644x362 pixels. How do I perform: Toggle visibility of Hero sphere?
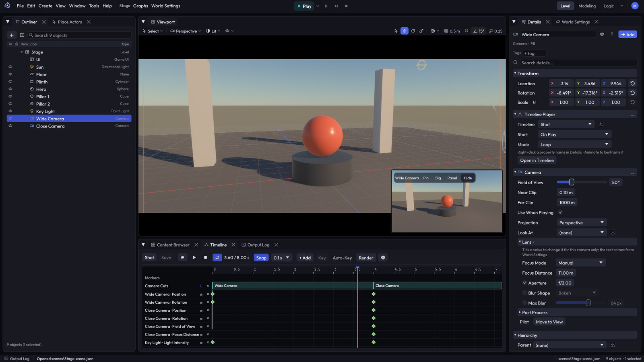pos(10,89)
